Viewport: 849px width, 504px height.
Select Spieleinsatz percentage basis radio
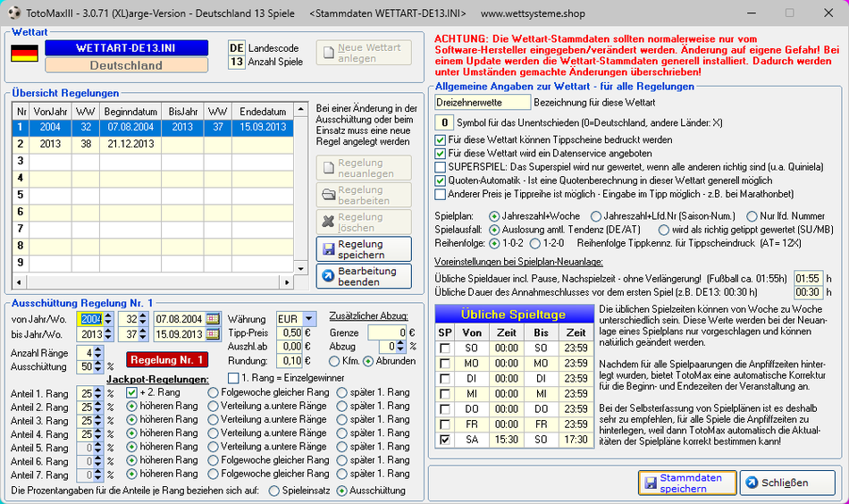(x=274, y=491)
